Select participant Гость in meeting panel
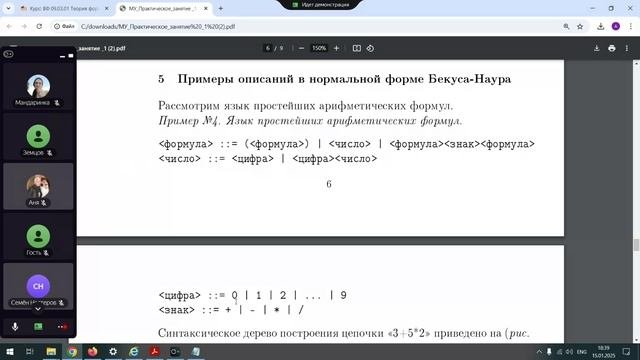The height and width of the screenshot is (360, 640). click(38, 236)
